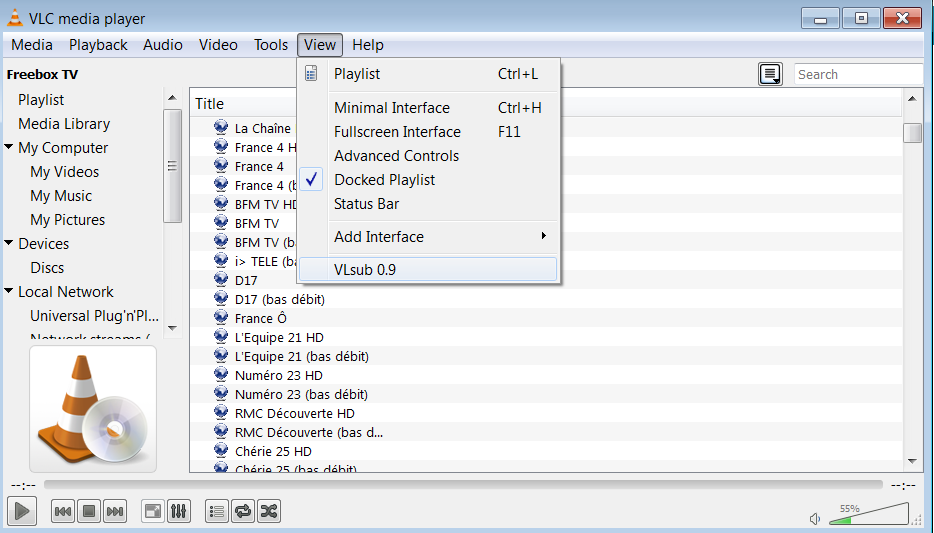934x533 pixels.
Task: Collapse the Local Network tree arrow
Action: [9, 291]
